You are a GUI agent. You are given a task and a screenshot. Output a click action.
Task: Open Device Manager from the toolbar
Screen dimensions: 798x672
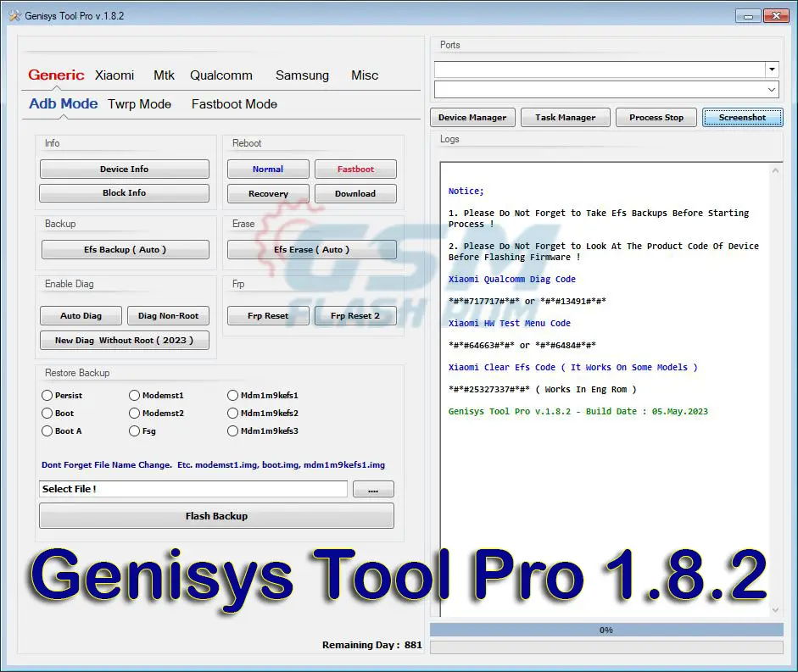tap(472, 117)
